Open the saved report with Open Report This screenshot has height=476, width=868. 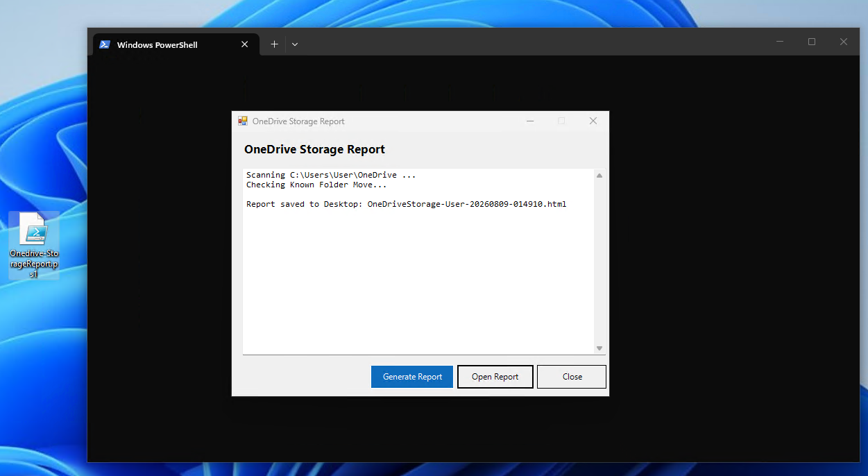click(495, 377)
